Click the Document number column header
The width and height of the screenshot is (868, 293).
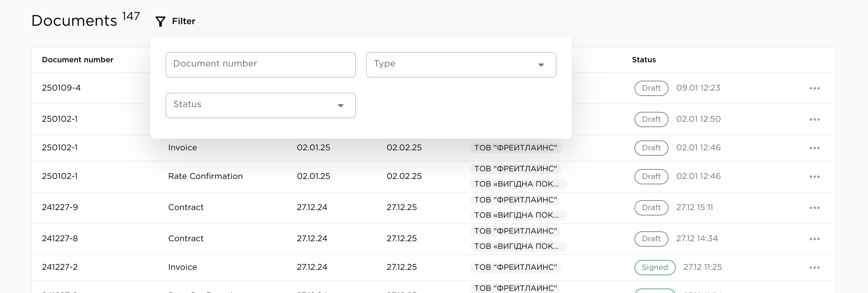77,60
